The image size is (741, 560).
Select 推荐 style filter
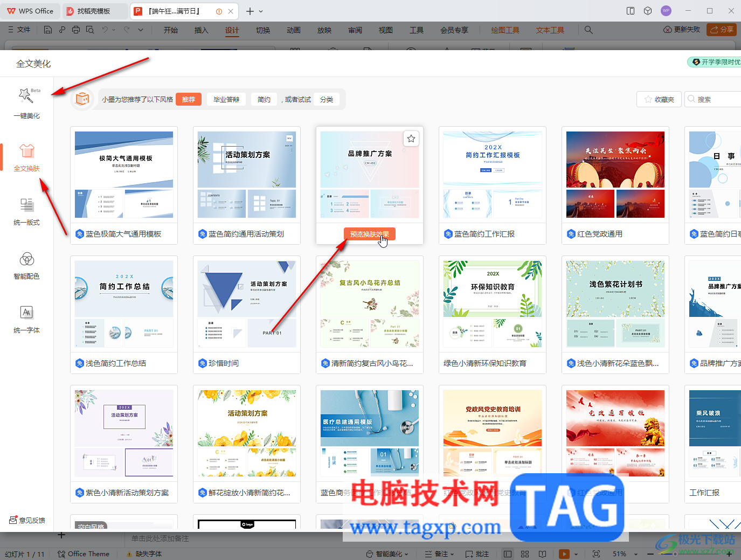[189, 99]
